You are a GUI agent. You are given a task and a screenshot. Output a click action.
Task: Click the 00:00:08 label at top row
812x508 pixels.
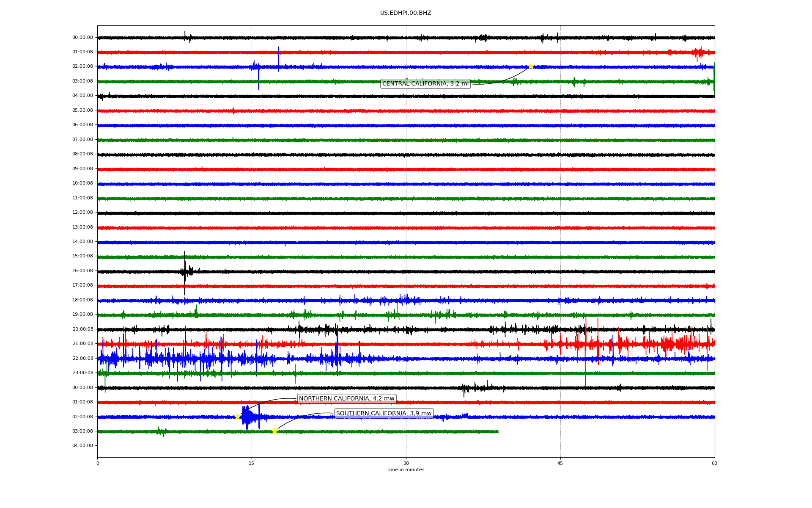click(82, 37)
